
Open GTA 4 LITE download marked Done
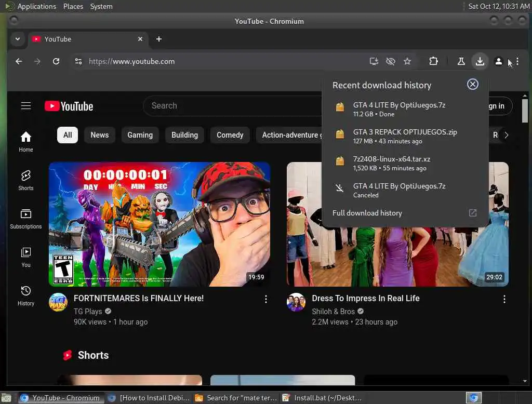pos(405,109)
